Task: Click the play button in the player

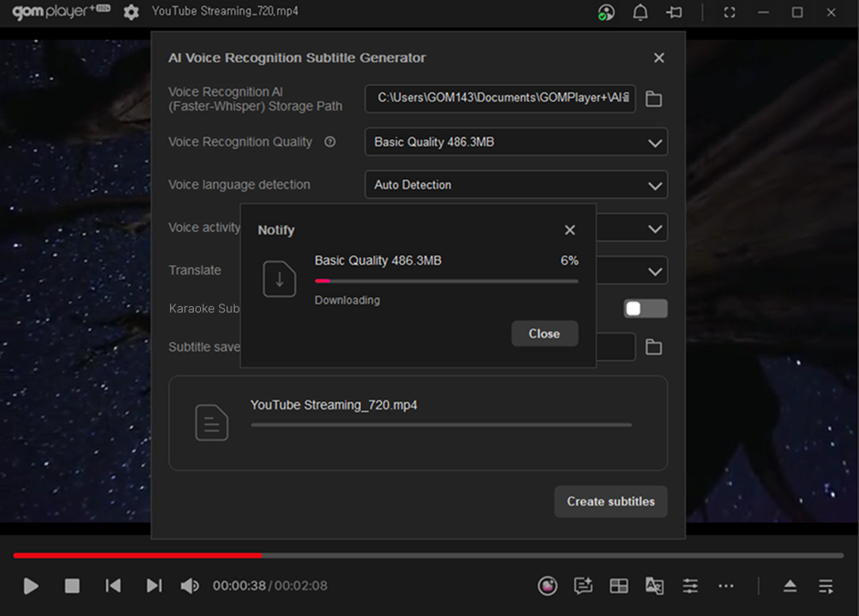Action: coord(31,586)
